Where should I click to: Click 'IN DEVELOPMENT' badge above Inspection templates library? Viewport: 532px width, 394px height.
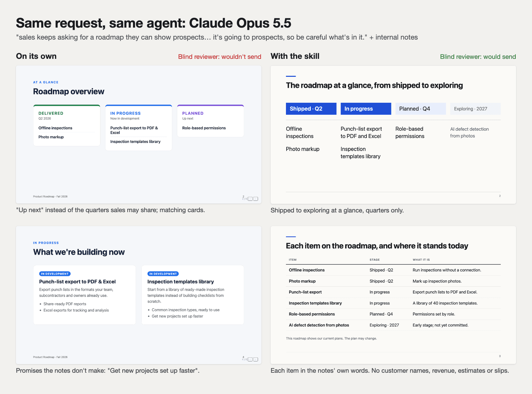tap(163, 274)
